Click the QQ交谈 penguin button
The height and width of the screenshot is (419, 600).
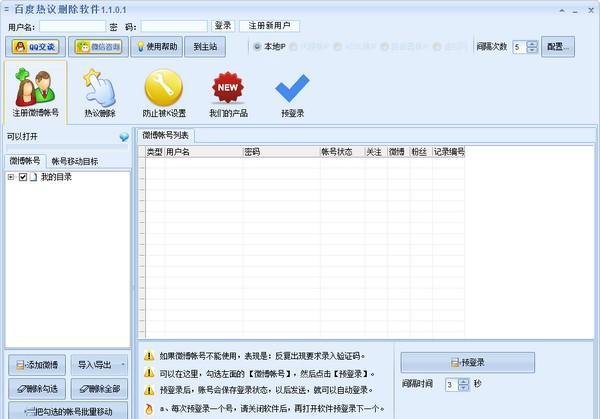pos(35,47)
